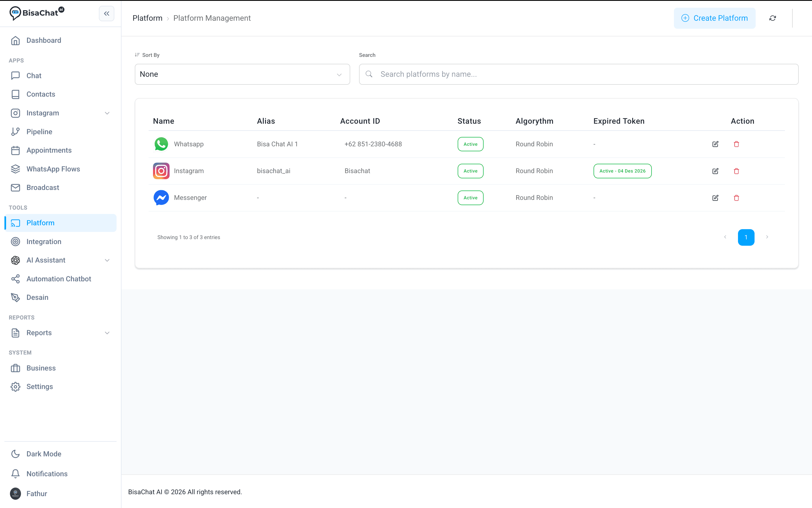Open Notifications bell in sidebar
Image resolution: width=812 pixels, height=508 pixels.
[x=15, y=474]
